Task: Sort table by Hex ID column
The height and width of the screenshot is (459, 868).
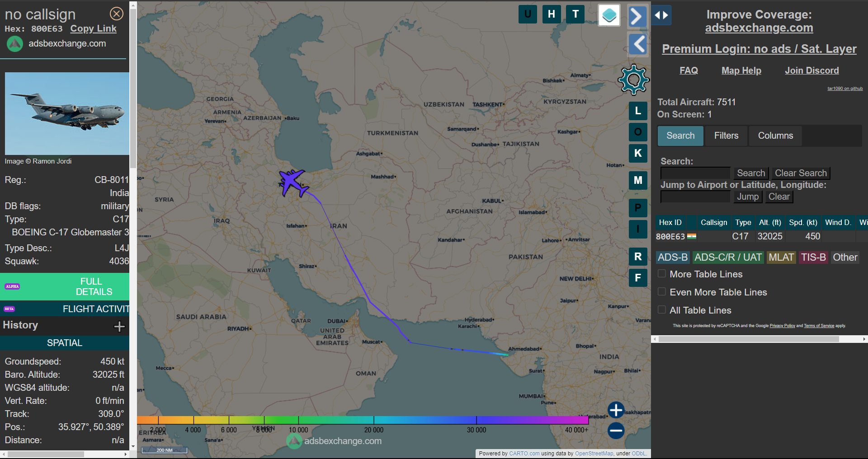Action: (x=670, y=222)
